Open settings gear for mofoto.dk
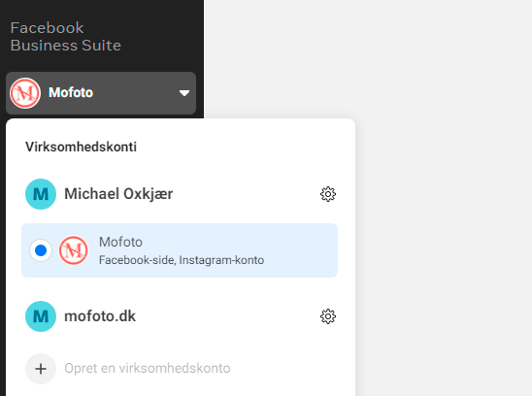 click(x=328, y=316)
